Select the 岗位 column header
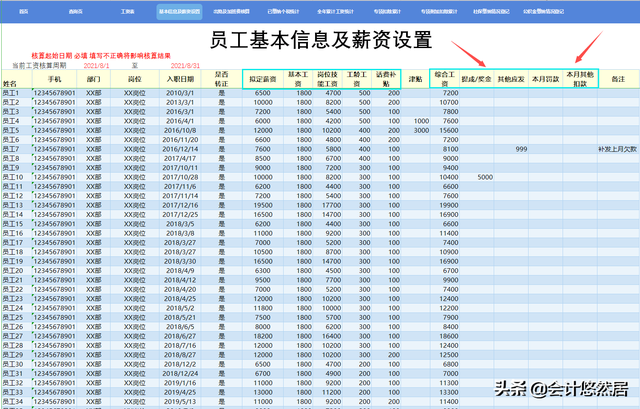The height and width of the screenshot is (409, 640). 135,79
